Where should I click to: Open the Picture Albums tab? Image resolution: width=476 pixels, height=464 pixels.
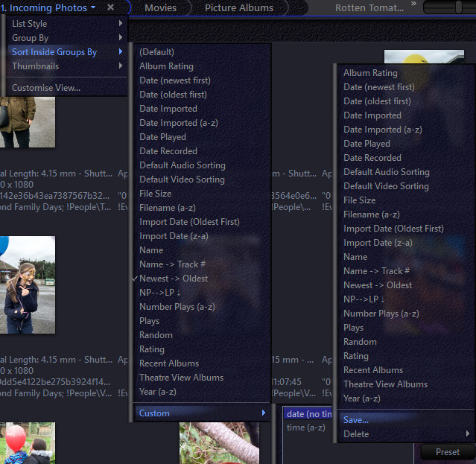[238, 8]
